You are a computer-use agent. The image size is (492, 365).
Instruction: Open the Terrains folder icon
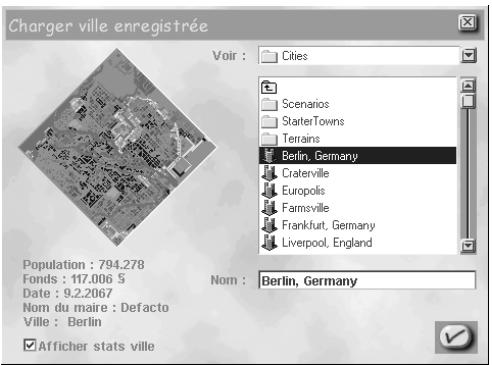(269, 139)
